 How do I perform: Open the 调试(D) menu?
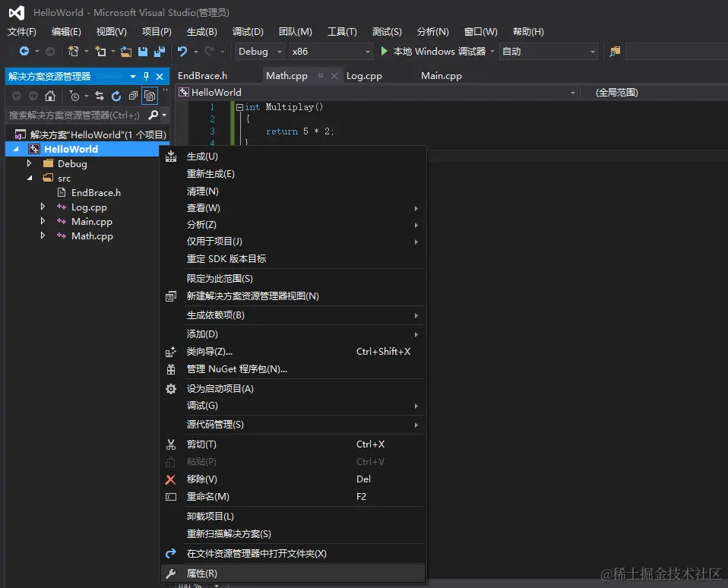click(x=248, y=32)
